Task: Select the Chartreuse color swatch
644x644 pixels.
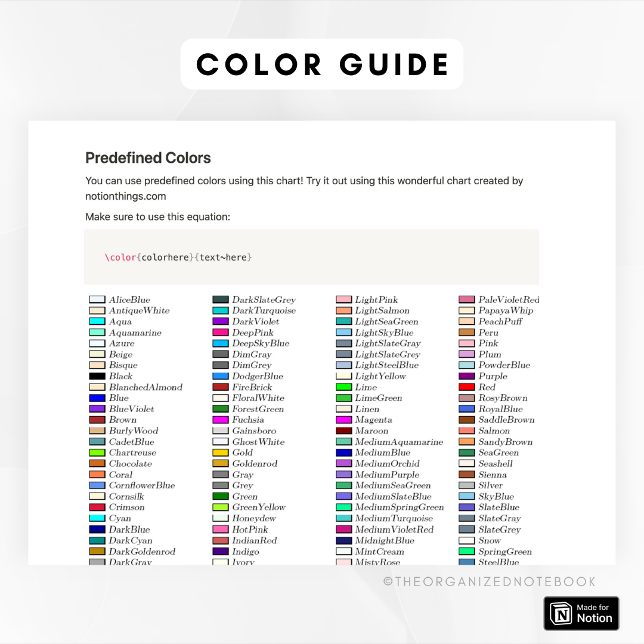Action: (x=97, y=453)
